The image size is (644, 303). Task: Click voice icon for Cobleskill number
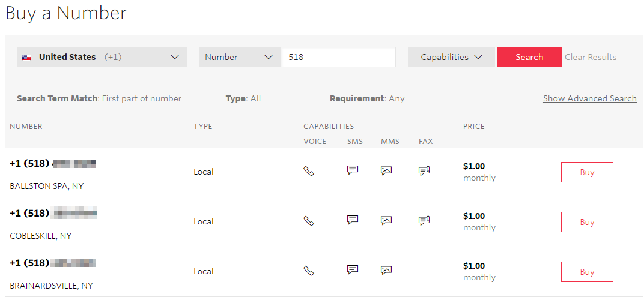tap(309, 221)
